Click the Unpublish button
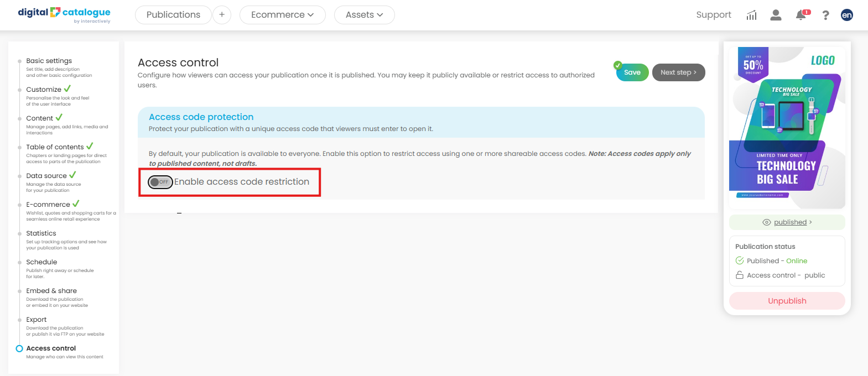 click(x=787, y=301)
